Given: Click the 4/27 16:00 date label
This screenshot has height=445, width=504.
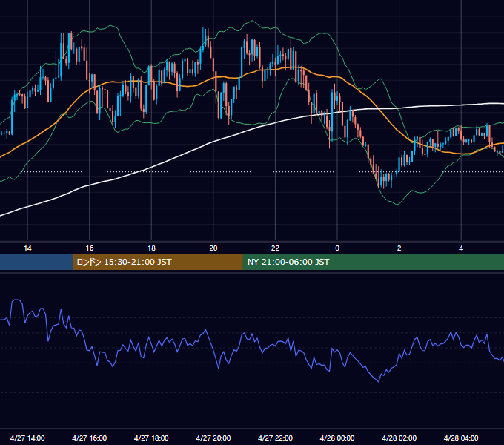Looking at the screenshot, I should coord(90,438).
